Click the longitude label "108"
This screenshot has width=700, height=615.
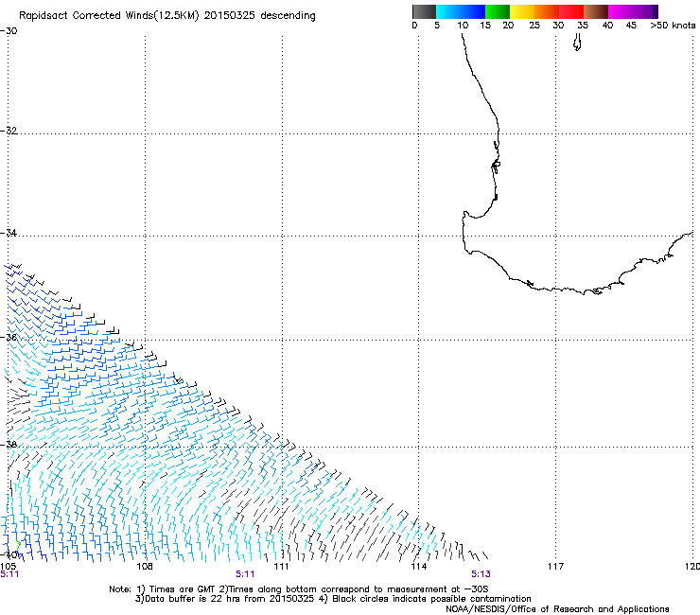pos(145,567)
